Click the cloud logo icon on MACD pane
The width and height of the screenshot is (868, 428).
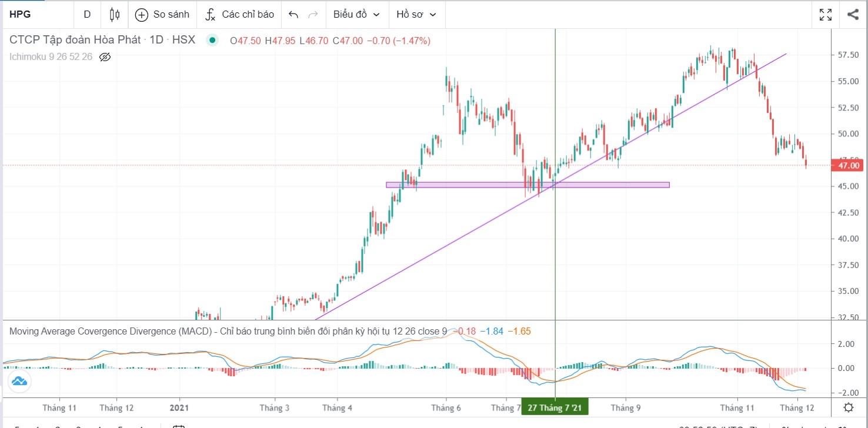(19, 382)
